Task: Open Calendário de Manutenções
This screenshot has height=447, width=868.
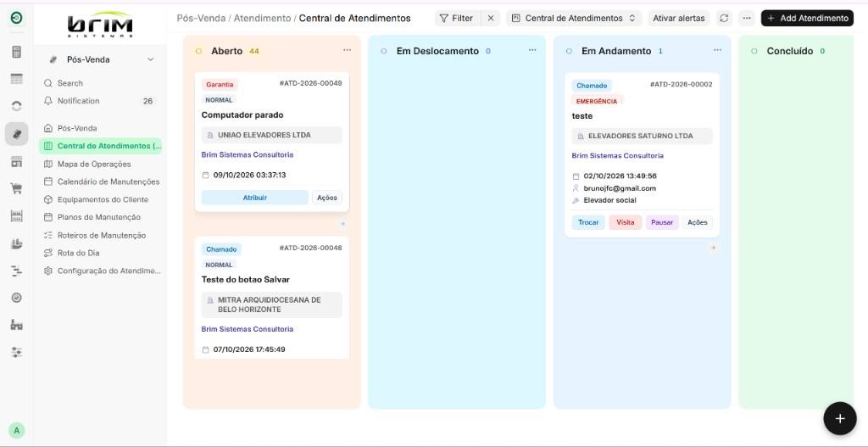Action: (x=100, y=182)
